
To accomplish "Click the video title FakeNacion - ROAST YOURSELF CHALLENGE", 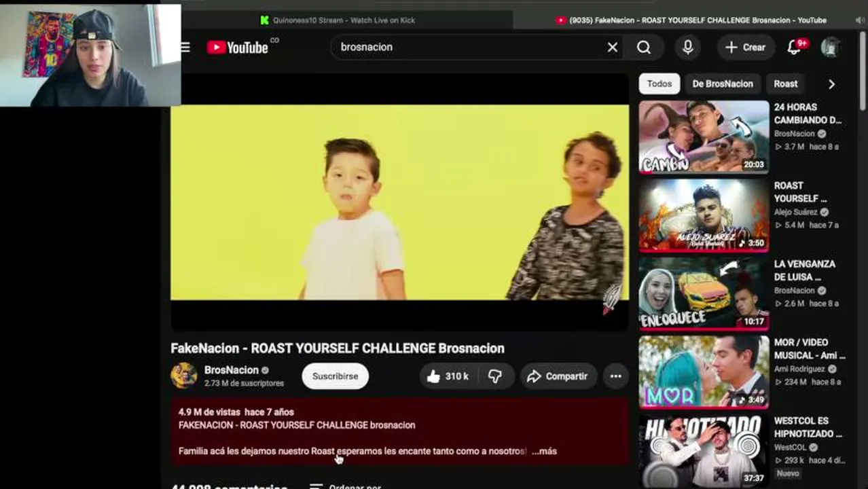I will click(338, 348).
